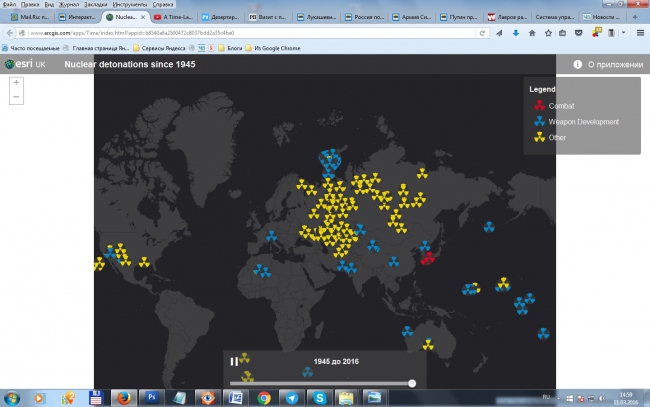650x407 pixels.
Task: Click the red Combat marker near Japan
Action: tap(428, 258)
